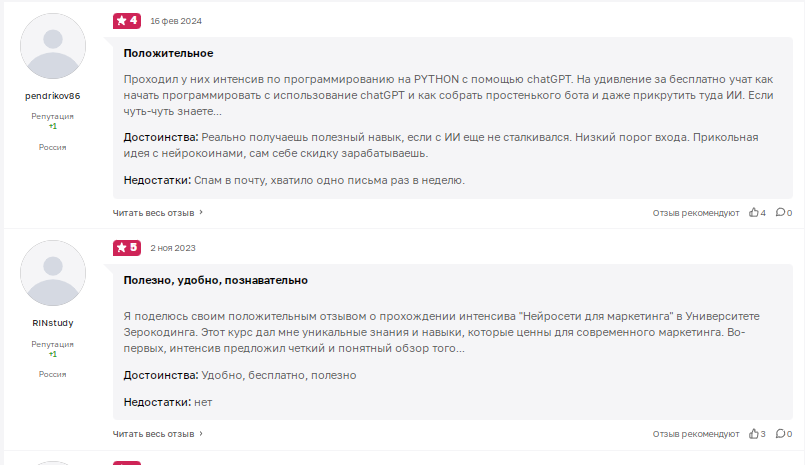Click the +1 reputation under pendrikov86

click(53, 126)
